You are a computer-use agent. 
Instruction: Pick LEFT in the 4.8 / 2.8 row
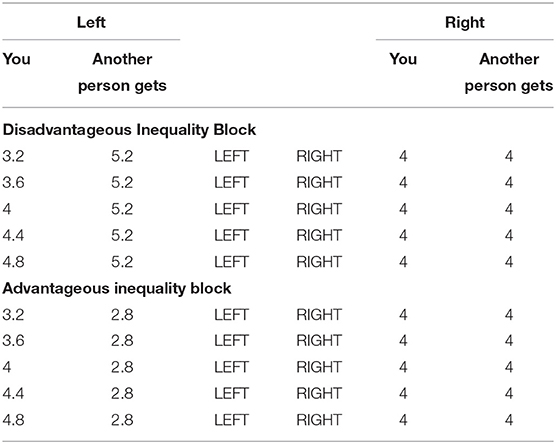pyautogui.click(x=231, y=420)
